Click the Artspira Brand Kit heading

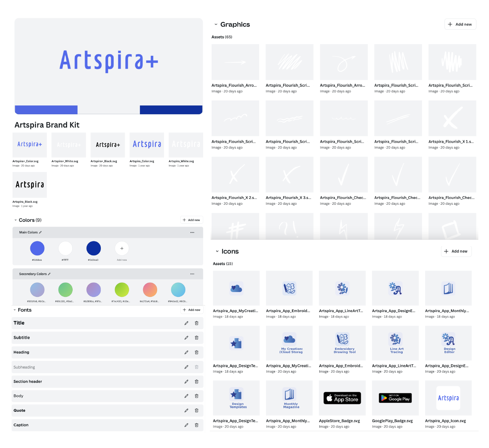click(47, 125)
